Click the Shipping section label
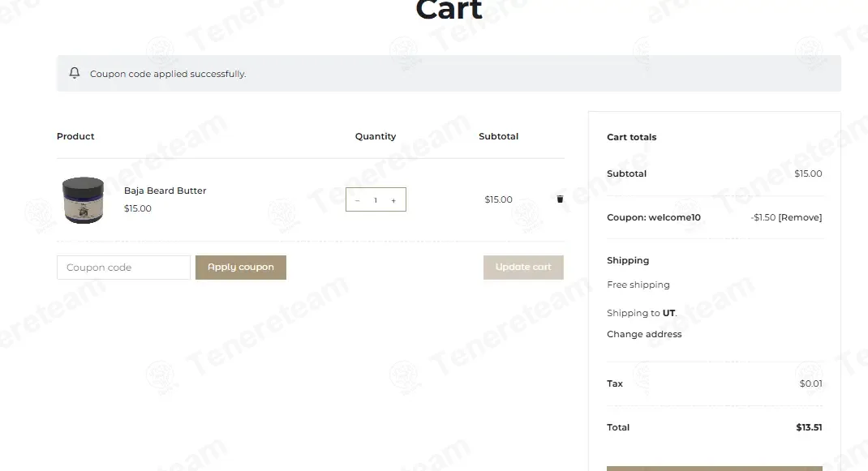Screen dimensions: 868x471 628,261
